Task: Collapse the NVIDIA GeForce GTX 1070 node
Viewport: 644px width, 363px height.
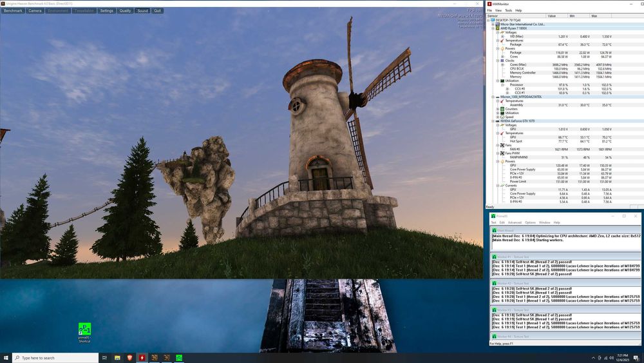Action: (x=493, y=121)
